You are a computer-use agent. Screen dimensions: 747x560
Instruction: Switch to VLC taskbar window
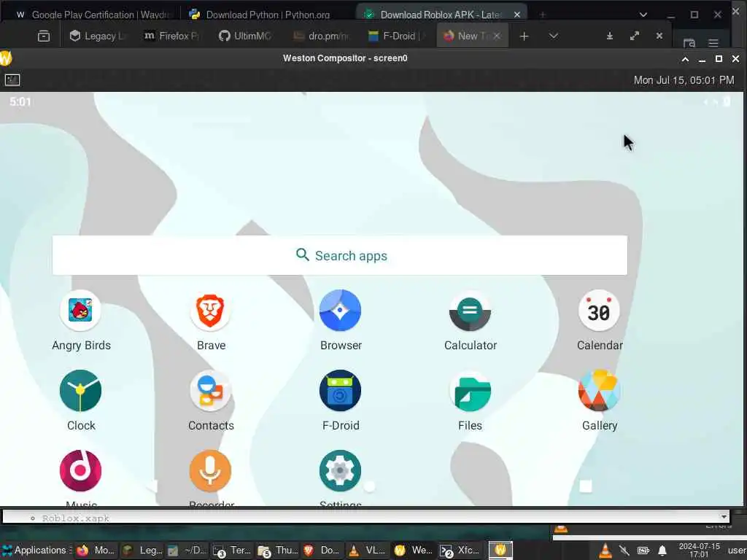368,550
